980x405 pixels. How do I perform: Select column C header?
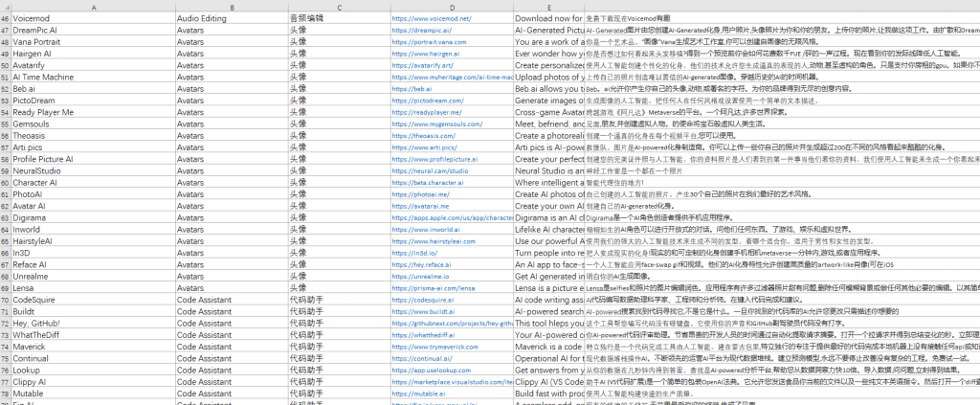339,7
